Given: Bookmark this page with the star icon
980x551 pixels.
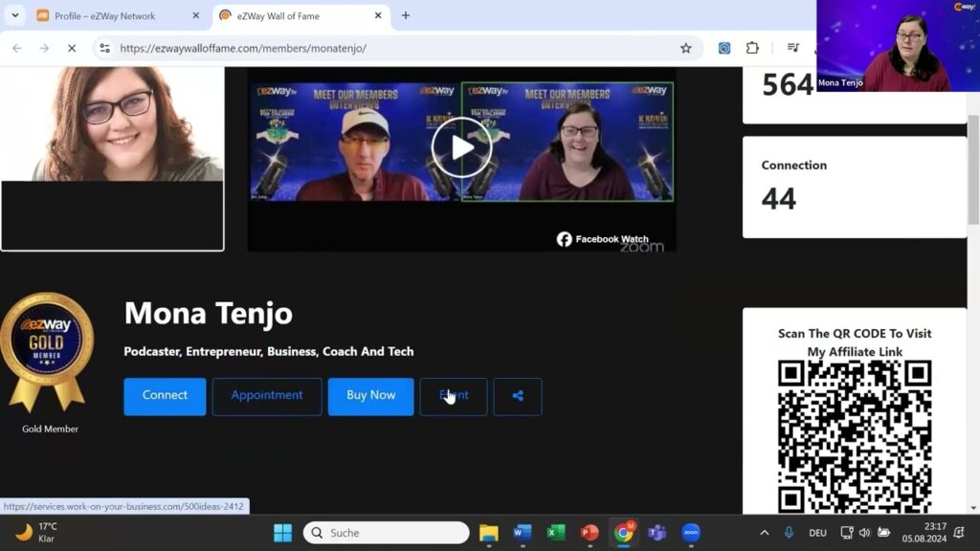Looking at the screenshot, I should click(x=685, y=48).
